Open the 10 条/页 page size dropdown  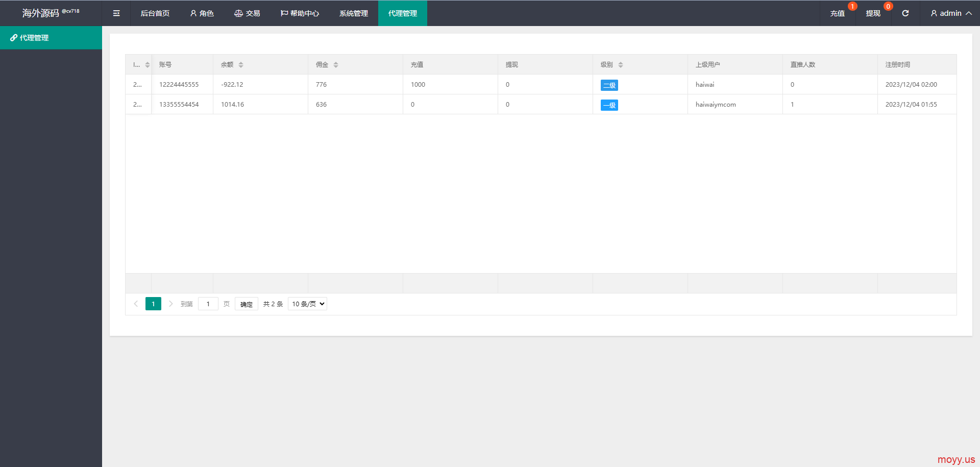pyautogui.click(x=307, y=304)
